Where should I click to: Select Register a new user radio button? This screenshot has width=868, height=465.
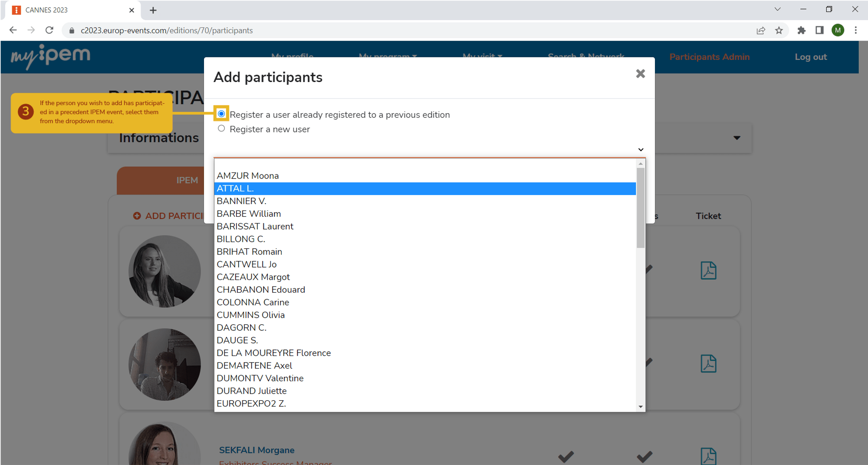pos(221,129)
